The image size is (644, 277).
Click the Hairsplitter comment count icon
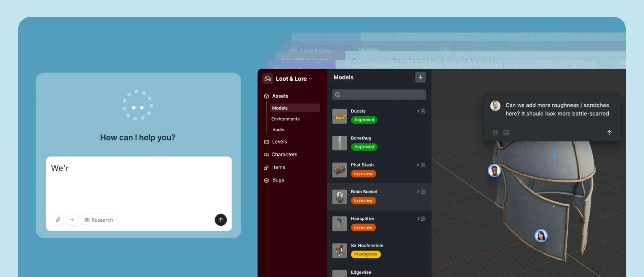tap(423, 219)
